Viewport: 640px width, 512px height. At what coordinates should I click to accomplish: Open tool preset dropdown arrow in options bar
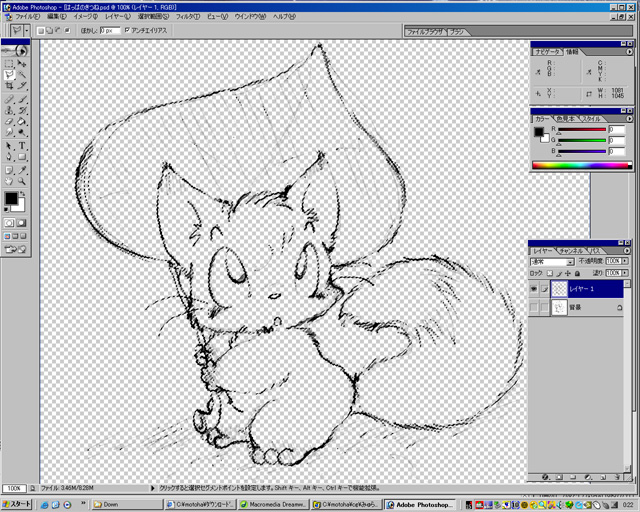(x=27, y=31)
